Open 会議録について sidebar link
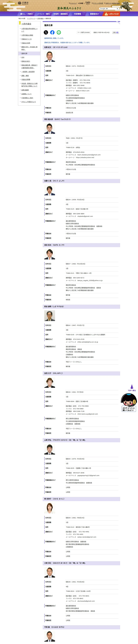Screen dimensions: 138x644 [26, 94]
